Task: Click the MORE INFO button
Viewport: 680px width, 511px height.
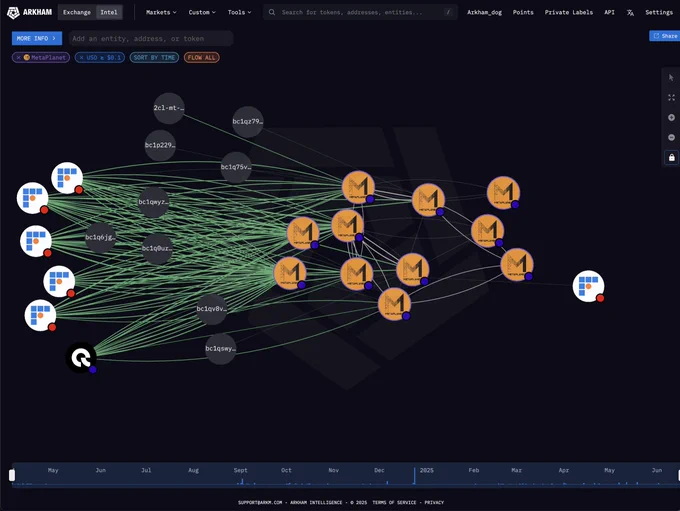Action: 36,38
